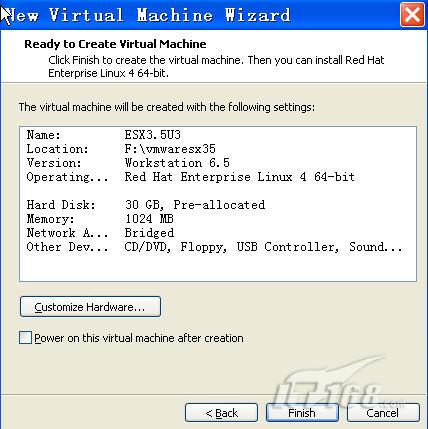This screenshot has height=429, width=428.
Task: Click the Network A... label
Action: [x=68, y=233]
